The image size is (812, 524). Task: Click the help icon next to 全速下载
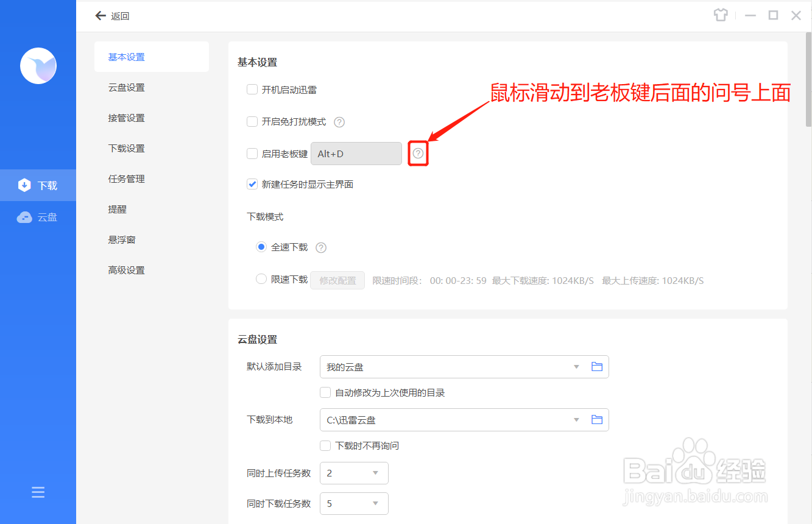tap(321, 247)
